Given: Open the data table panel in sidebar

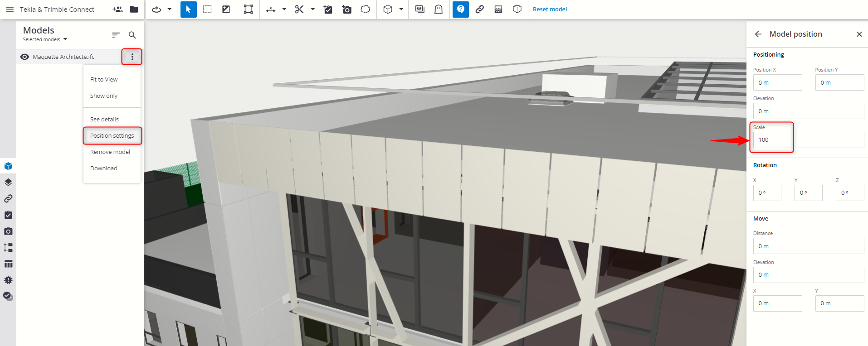Looking at the screenshot, I should 8,264.
